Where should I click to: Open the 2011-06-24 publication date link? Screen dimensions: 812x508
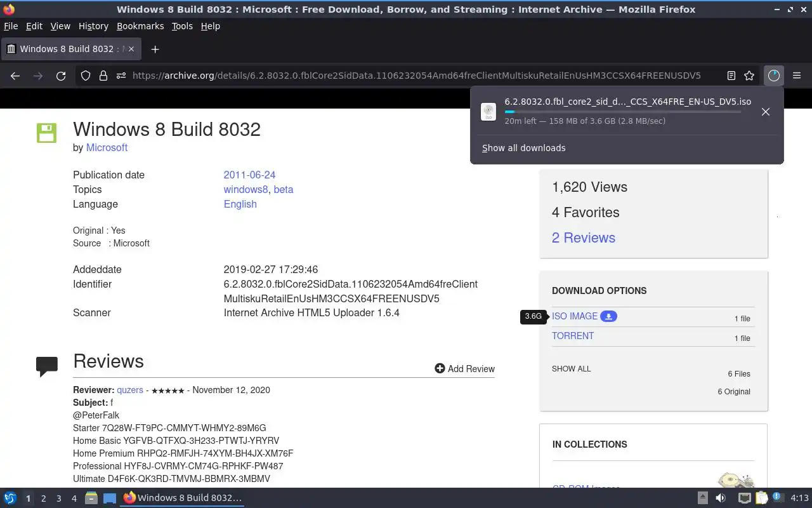click(x=249, y=175)
